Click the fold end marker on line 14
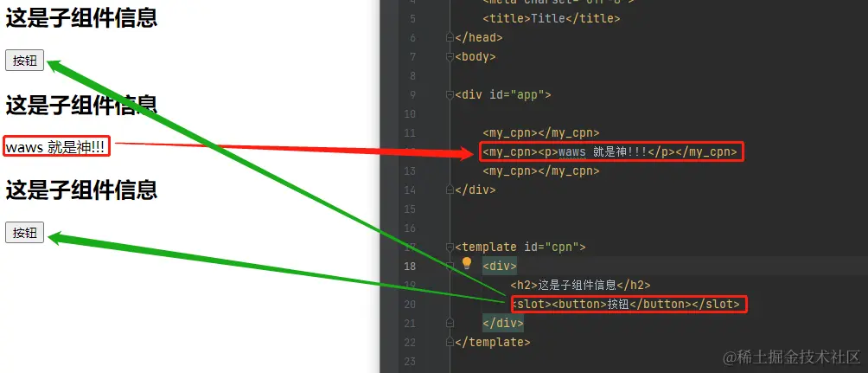The height and width of the screenshot is (373, 868). coord(450,190)
